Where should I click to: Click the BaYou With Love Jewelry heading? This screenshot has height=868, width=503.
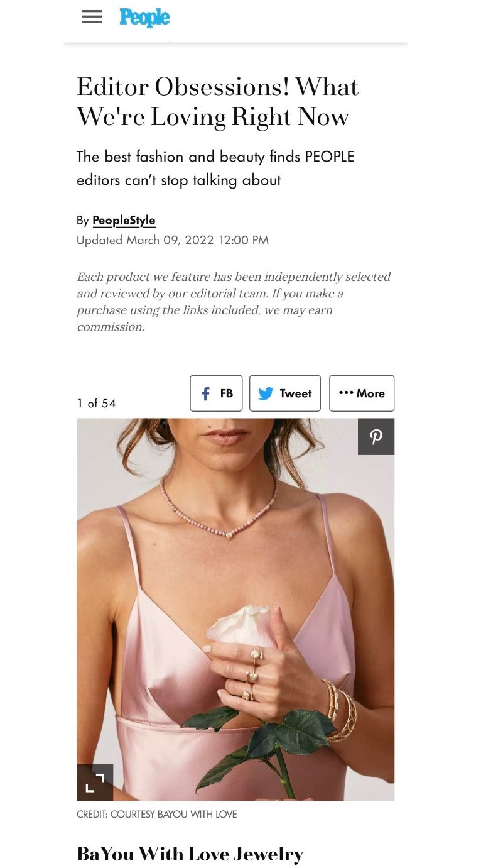(190, 854)
